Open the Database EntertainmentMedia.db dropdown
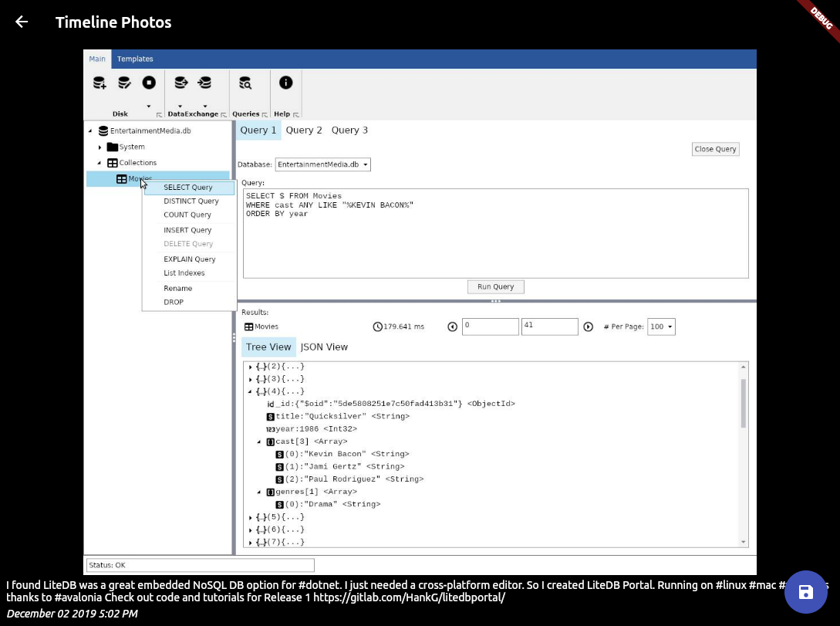Viewport: 840px width, 626px height. point(323,164)
